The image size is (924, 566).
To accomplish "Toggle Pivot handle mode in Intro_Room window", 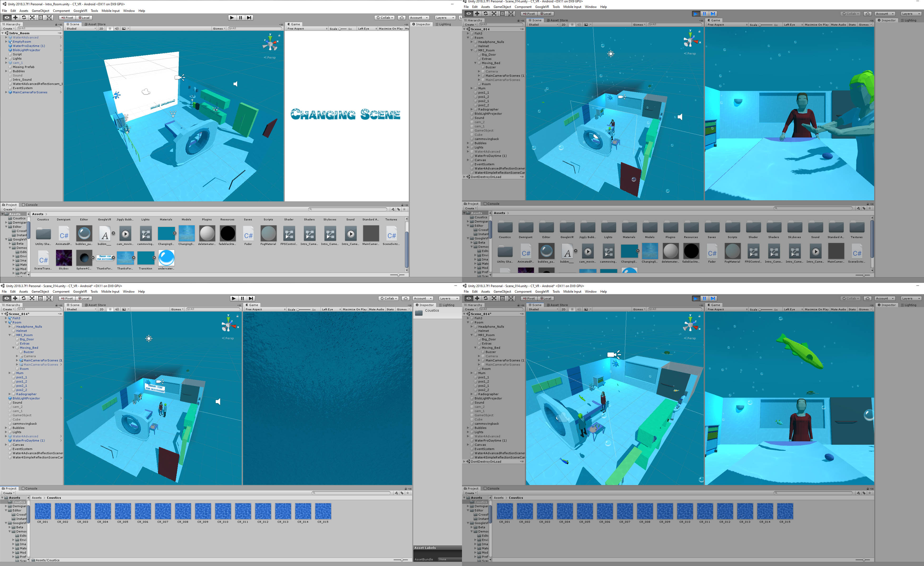I will [x=67, y=18].
